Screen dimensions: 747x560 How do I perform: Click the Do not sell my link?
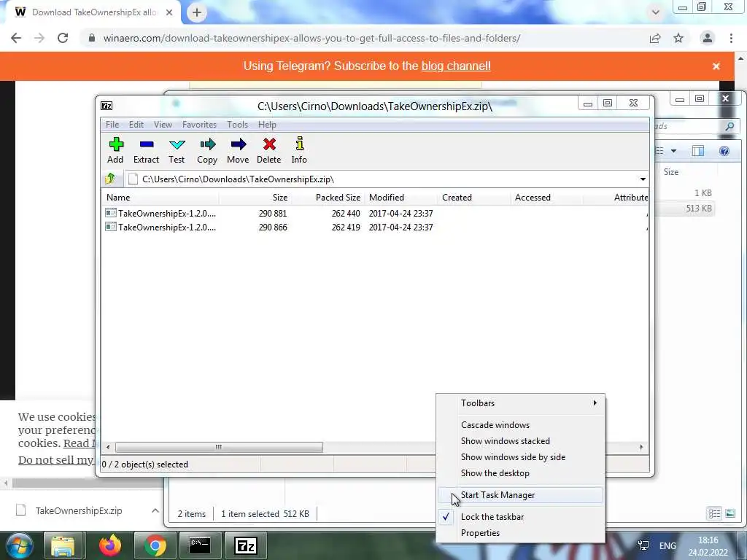(x=55, y=460)
